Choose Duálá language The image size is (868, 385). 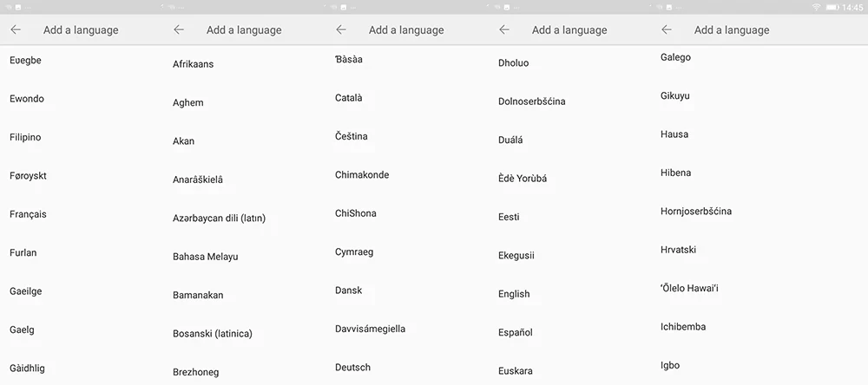pos(510,140)
